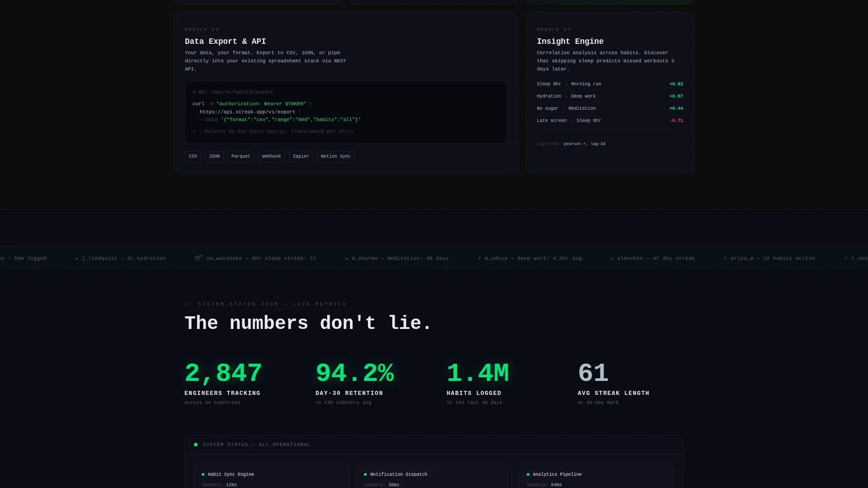Image resolution: width=868 pixels, height=488 pixels.
Task: Click the small square icon before alexchen
Action: (x=612, y=259)
